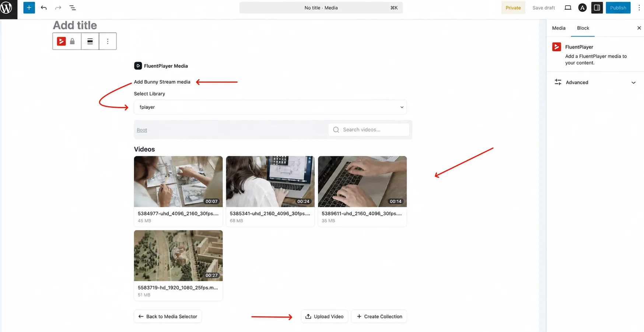
Task: Click Create Collection button
Action: pyautogui.click(x=379, y=317)
